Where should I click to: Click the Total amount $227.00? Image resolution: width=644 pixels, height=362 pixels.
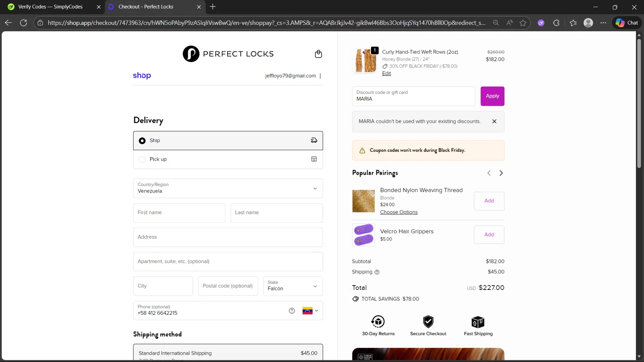[491, 288]
